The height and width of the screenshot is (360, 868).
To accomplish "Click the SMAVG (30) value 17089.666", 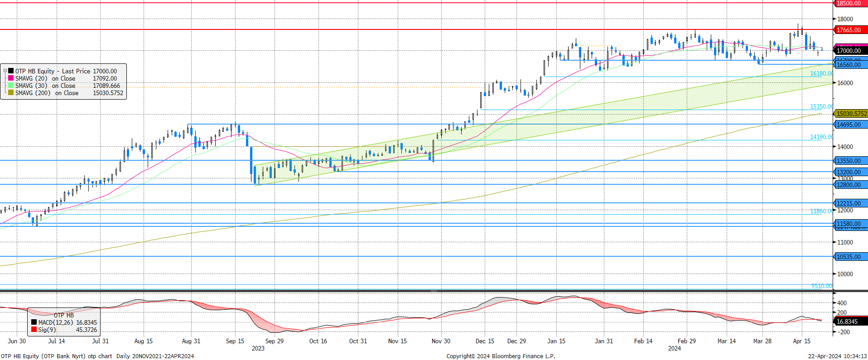I will click(x=106, y=86).
